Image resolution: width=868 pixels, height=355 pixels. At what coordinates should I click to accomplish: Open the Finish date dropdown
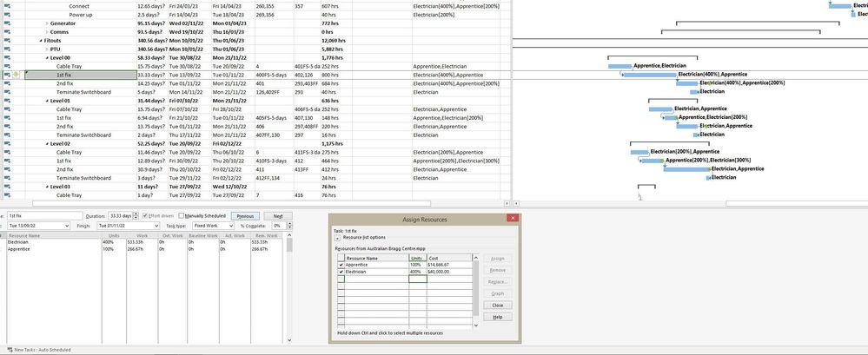coord(156,227)
